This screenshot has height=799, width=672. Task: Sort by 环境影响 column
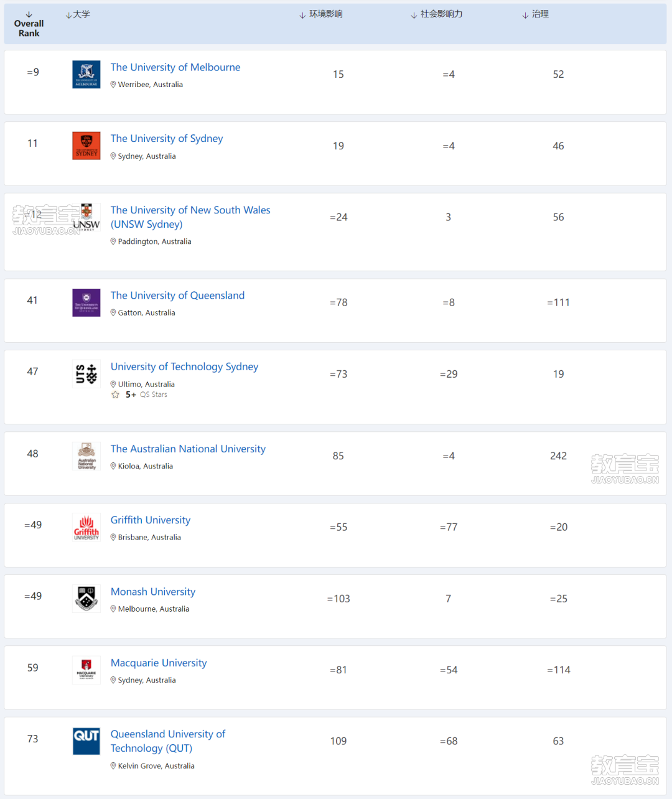tap(321, 14)
